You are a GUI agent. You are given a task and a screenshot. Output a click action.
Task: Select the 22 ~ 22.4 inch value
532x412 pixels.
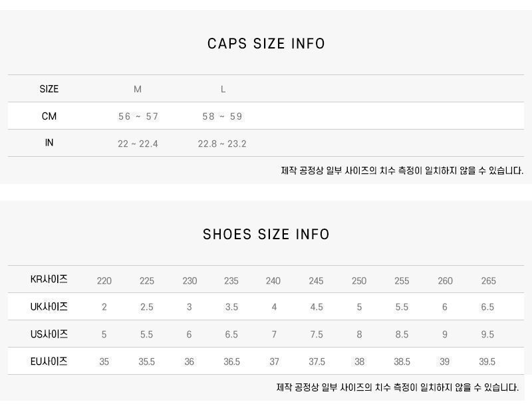click(138, 144)
